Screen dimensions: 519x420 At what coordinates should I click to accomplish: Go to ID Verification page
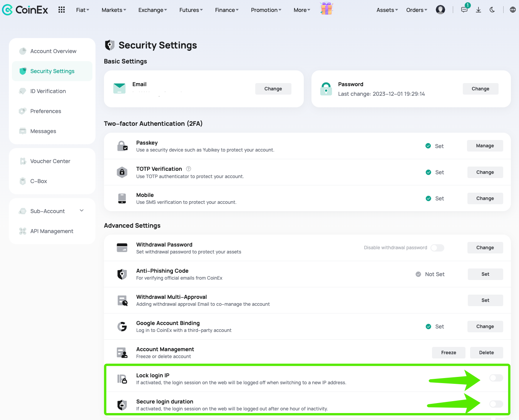click(x=52, y=91)
